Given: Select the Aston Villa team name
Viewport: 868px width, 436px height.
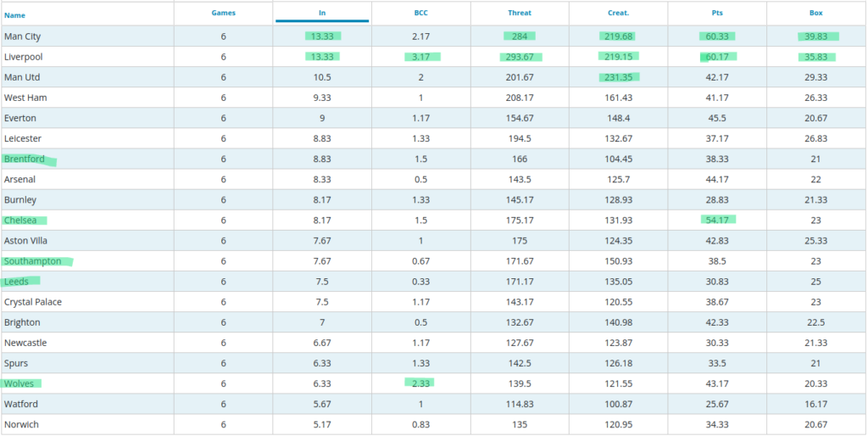Looking at the screenshot, I should [26, 241].
